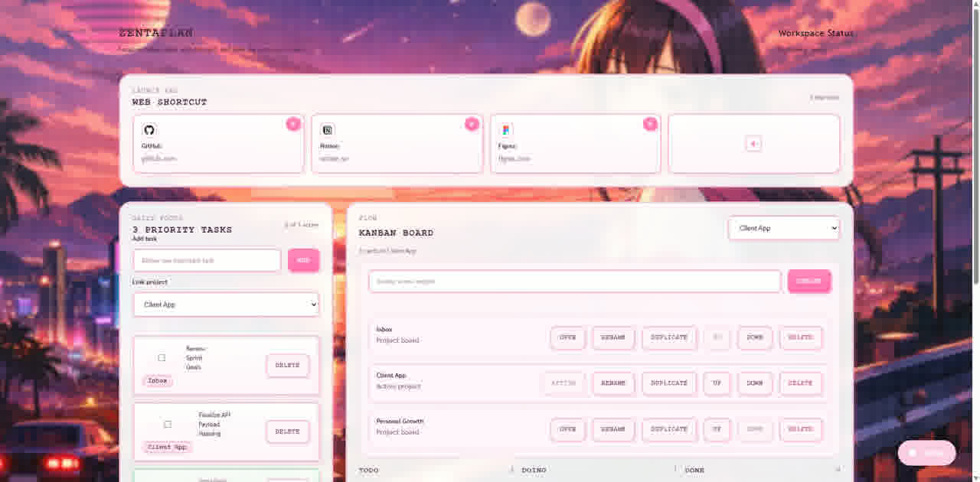The height and width of the screenshot is (482, 980).
Task: Click the Add task button
Action: point(303,260)
